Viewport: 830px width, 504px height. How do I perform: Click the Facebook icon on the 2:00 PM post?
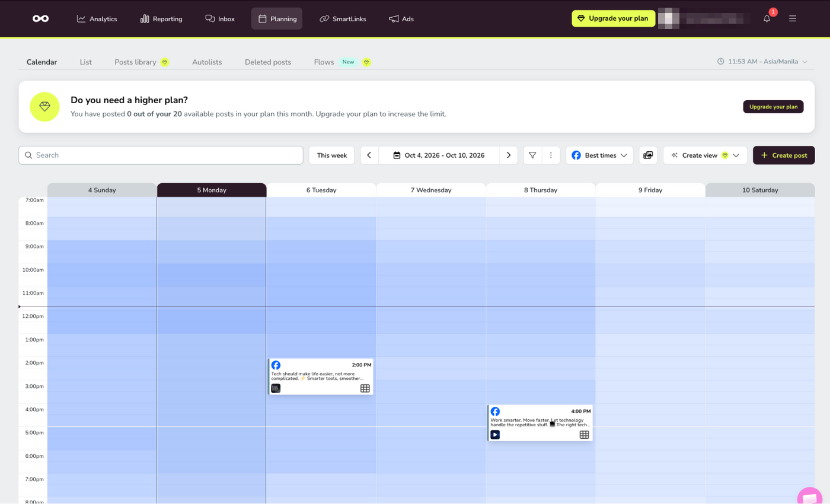tap(276, 365)
